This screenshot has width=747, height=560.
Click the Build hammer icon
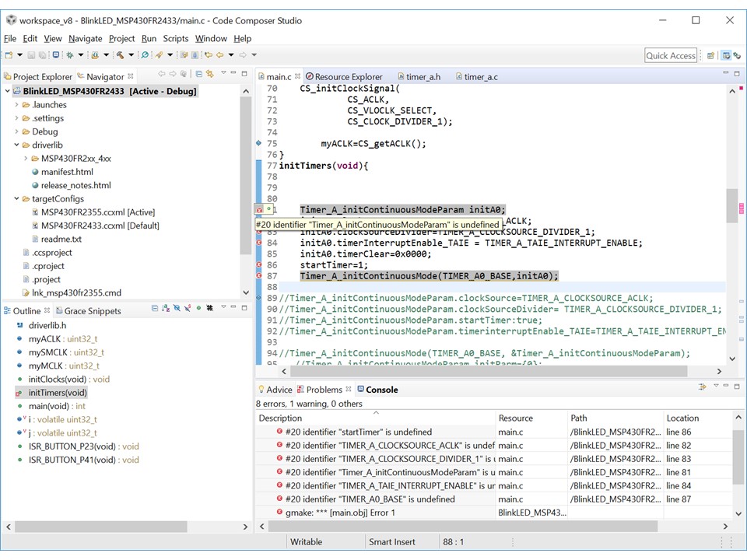coord(120,55)
